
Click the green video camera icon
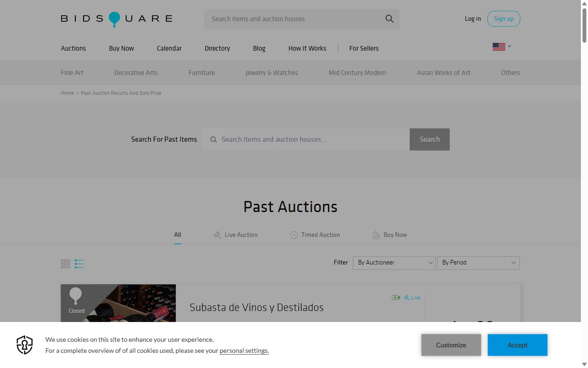pyautogui.click(x=396, y=298)
